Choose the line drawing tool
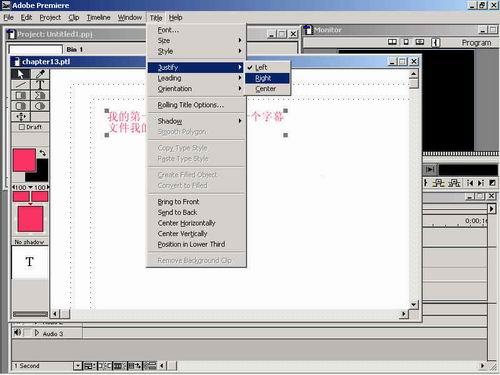The image size is (500, 375). click(x=21, y=85)
